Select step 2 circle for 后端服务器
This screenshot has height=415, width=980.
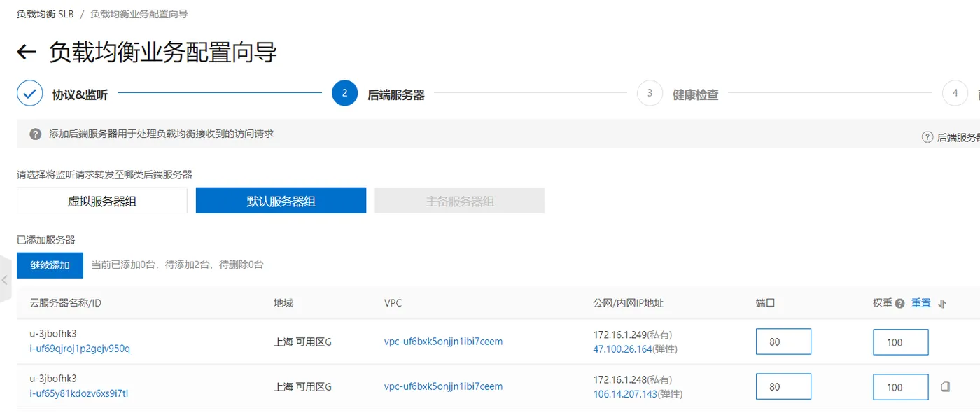(344, 93)
